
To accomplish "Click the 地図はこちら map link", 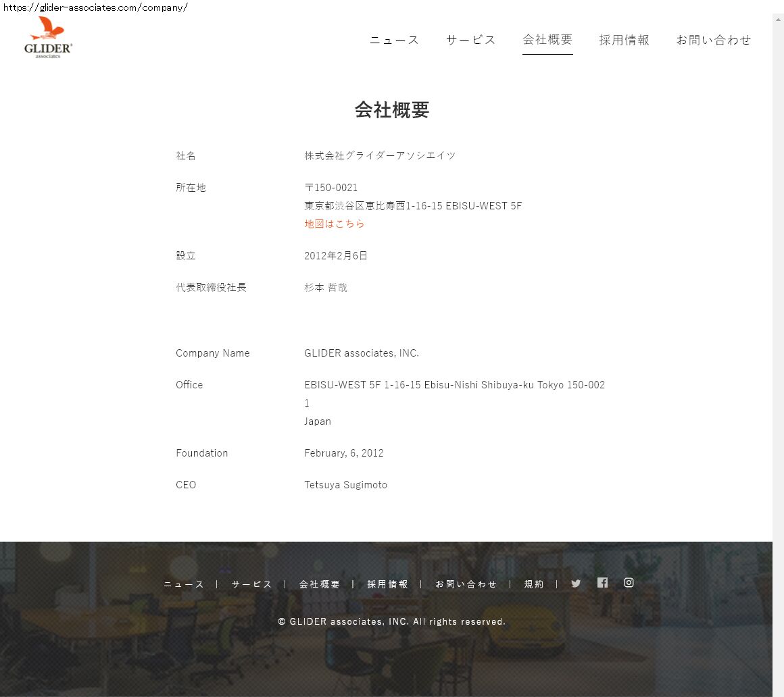I will [335, 224].
